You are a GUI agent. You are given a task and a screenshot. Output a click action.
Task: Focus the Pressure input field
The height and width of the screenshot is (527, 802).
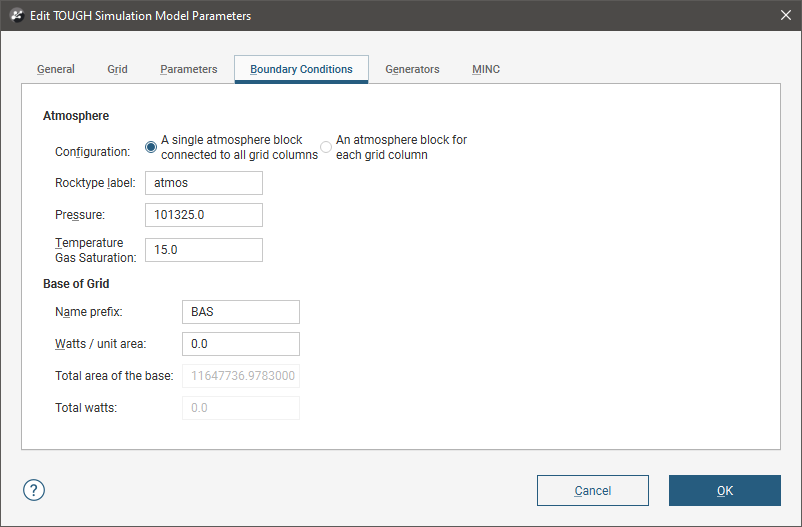(x=203, y=215)
